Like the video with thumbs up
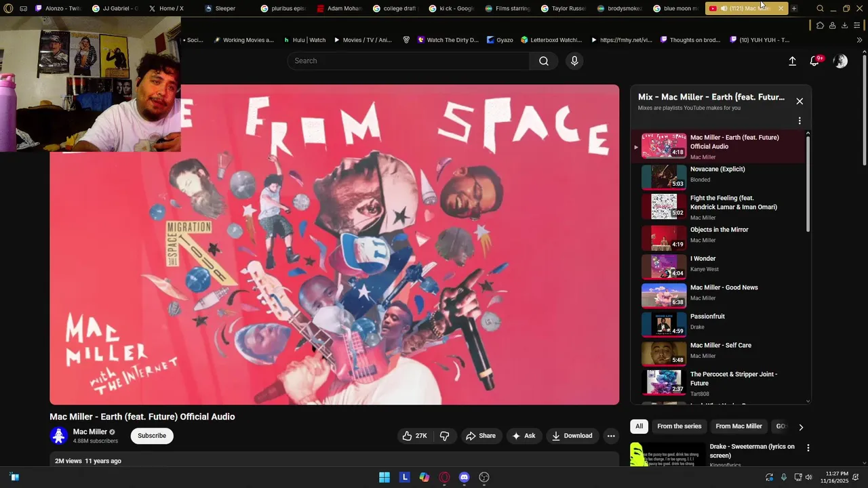Screen dimensions: 868x488 pos(414,436)
